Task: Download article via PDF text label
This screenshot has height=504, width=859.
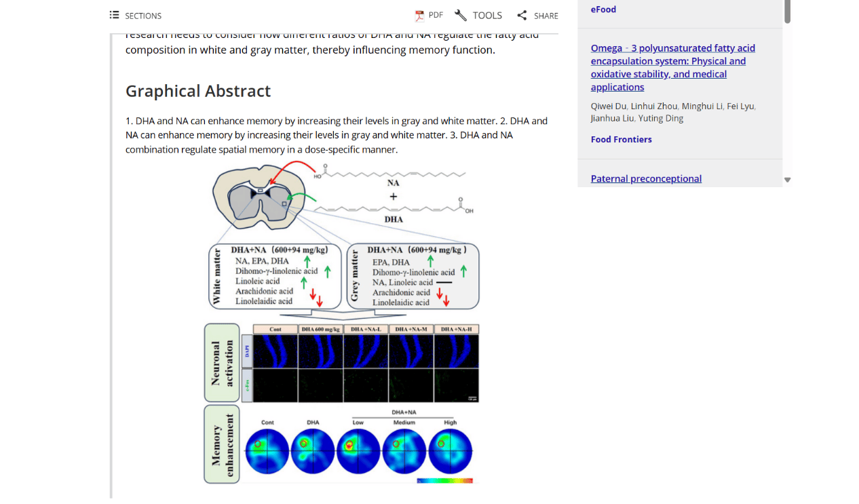Action: tap(436, 15)
